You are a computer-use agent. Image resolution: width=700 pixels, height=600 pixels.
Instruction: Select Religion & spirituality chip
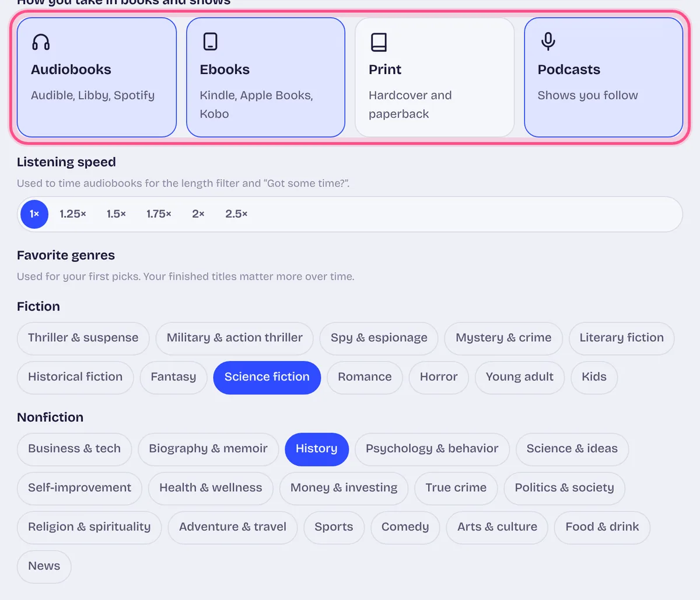coord(89,527)
